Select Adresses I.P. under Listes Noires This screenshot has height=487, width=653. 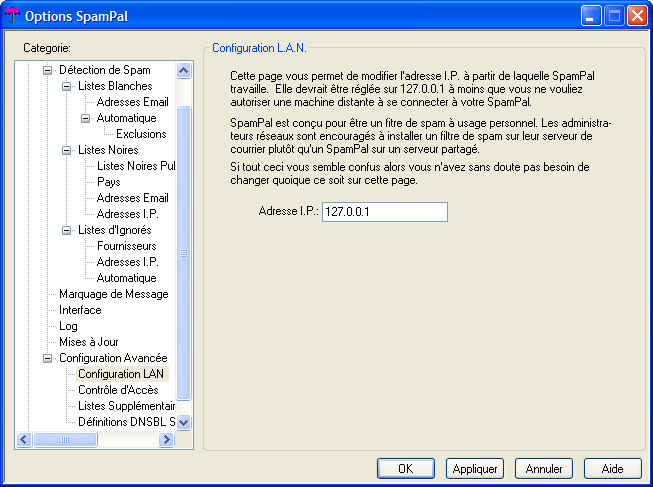(x=127, y=214)
